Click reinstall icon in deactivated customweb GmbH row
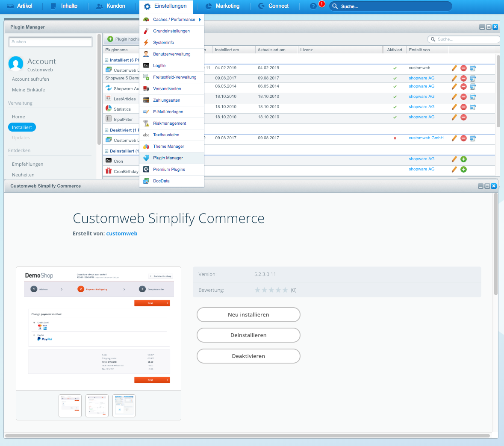The image size is (504, 446). click(x=472, y=138)
